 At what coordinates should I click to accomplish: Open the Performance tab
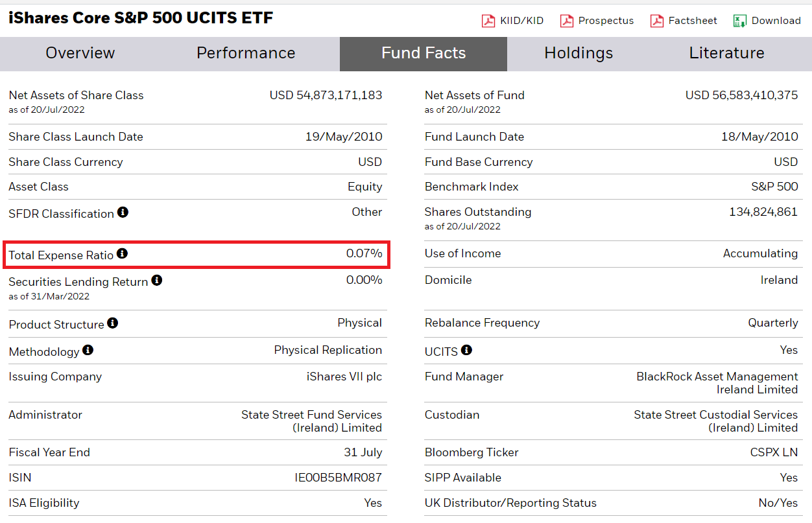click(246, 53)
